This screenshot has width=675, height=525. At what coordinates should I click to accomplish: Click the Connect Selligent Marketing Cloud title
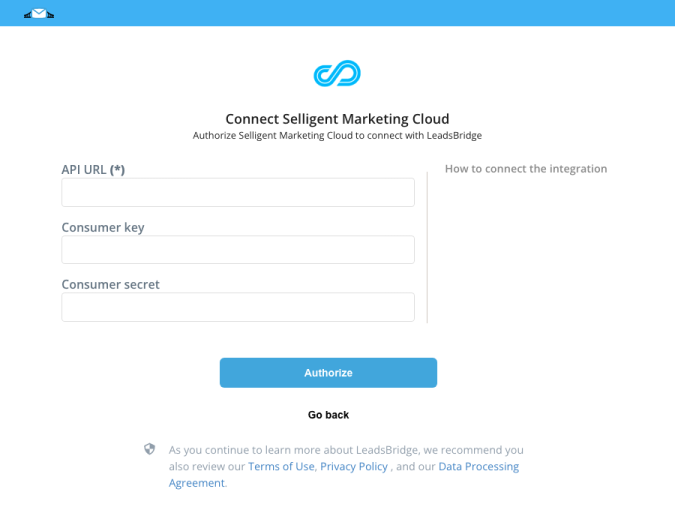(x=338, y=119)
